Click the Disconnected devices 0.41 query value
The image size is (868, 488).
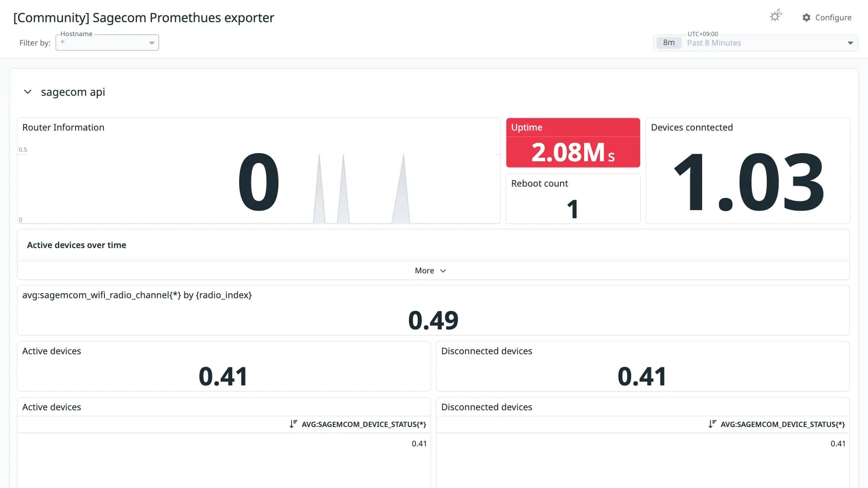pyautogui.click(x=642, y=376)
